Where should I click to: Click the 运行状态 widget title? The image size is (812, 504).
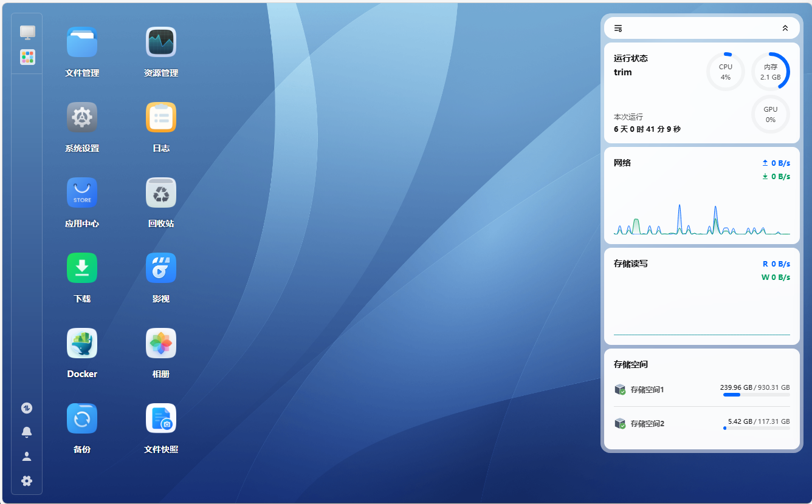pyautogui.click(x=631, y=58)
